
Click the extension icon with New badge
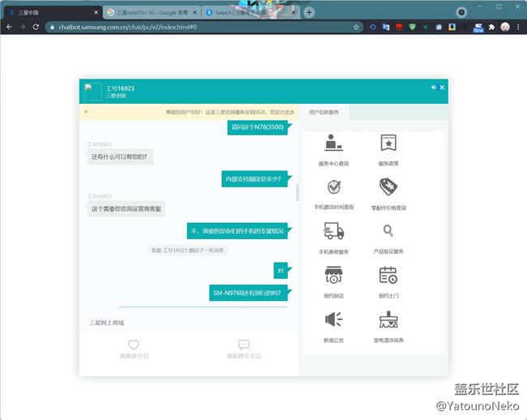478,28
